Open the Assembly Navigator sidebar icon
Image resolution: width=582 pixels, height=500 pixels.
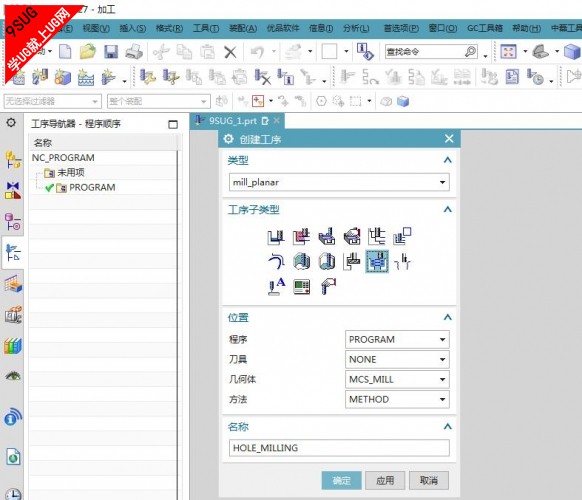[13, 160]
